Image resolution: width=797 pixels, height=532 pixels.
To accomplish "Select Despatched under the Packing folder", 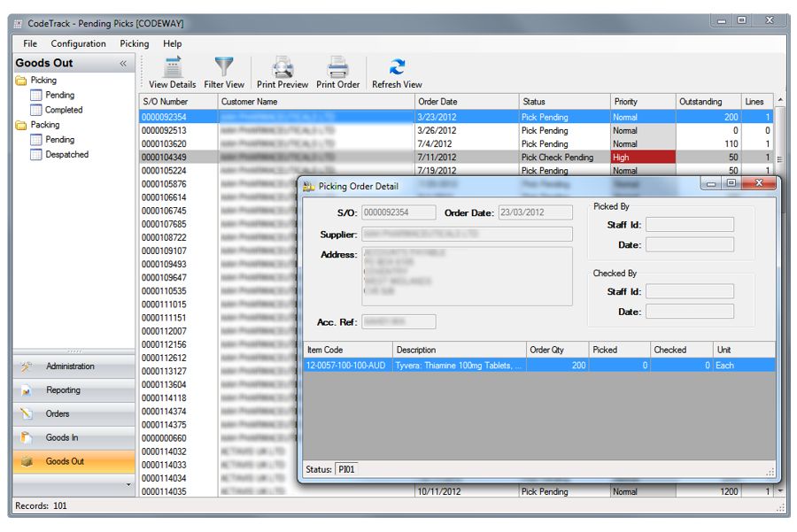I will (66, 154).
